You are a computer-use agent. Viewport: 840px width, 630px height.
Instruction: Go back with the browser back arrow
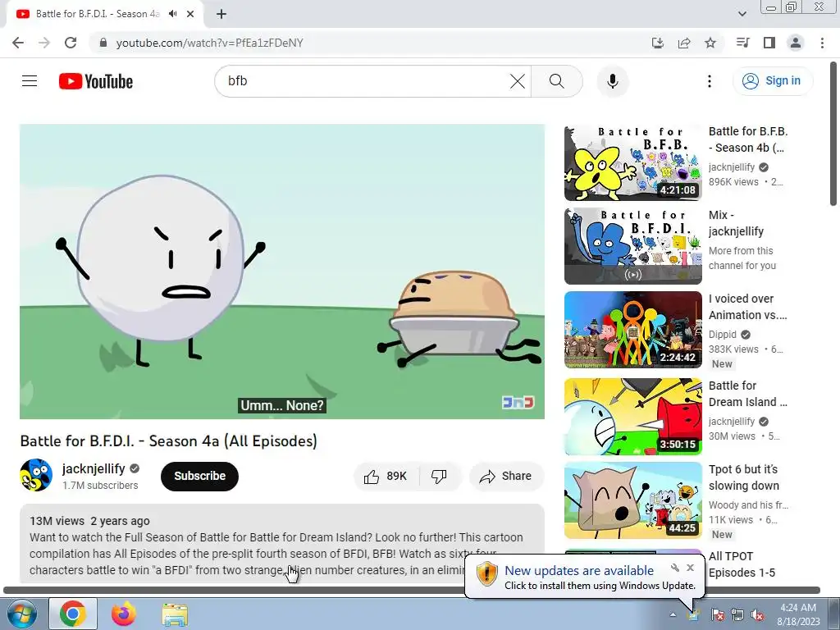click(18, 43)
